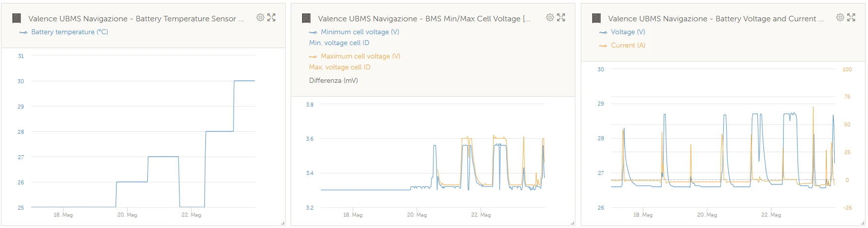This screenshot has width=868, height=228.
Task: Open settings gear of Battery Temperature widget
Action: [260, 17]
